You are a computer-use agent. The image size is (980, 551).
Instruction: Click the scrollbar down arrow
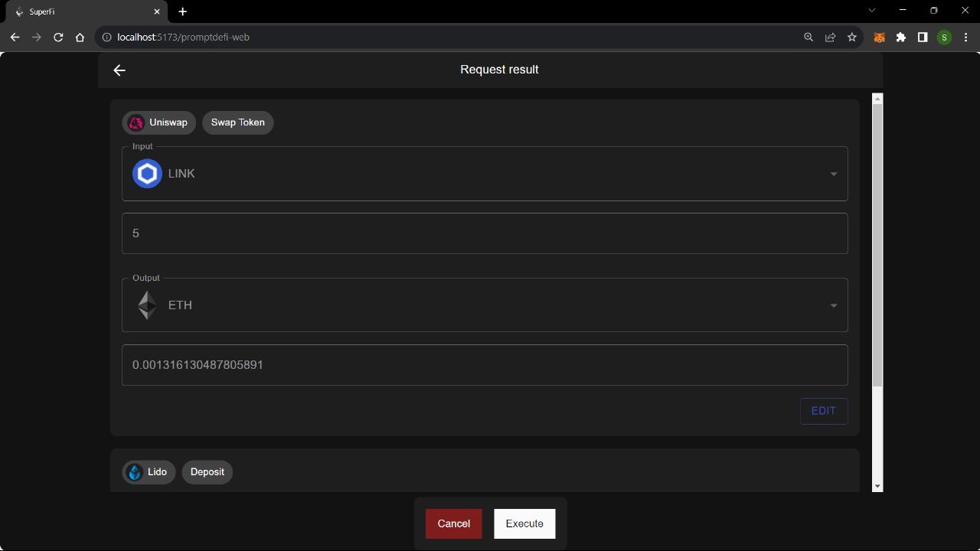(877, 487)
